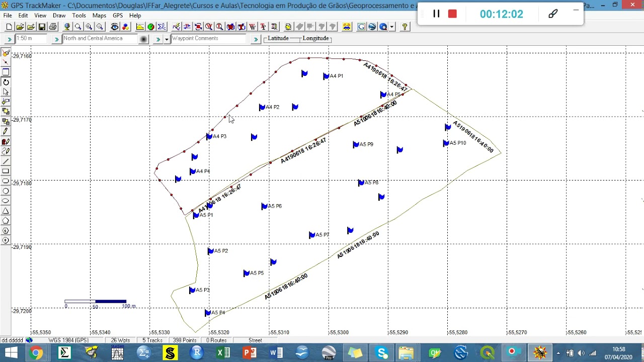Screen dimensions: 644x362
Task: Click the red-blue colored balls icon
Action: [125, 27]
